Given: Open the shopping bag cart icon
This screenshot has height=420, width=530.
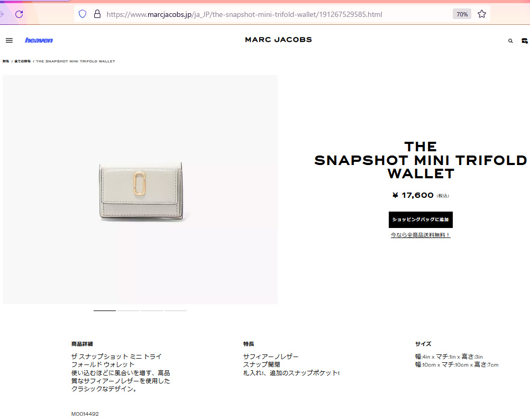Looking at the screenshot, I should 525,41.
